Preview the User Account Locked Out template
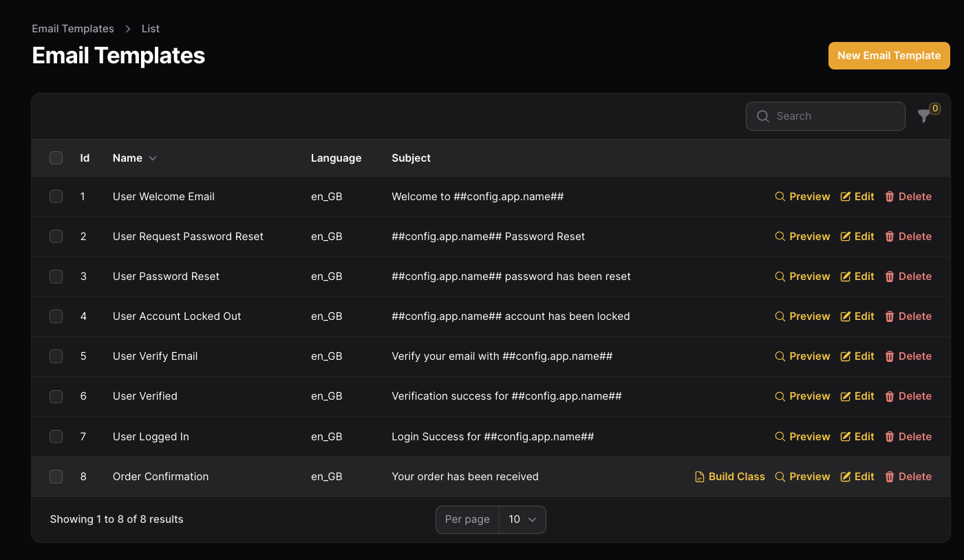This screenshot has width=964, height=560. point(802,316)
